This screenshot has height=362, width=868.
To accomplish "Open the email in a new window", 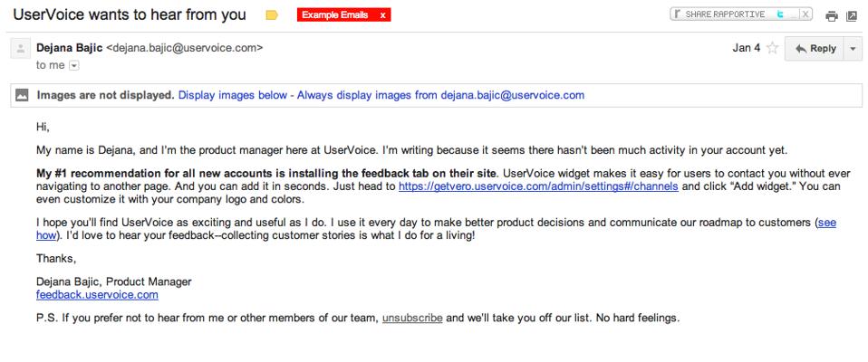I will click(x=852, y=16).
